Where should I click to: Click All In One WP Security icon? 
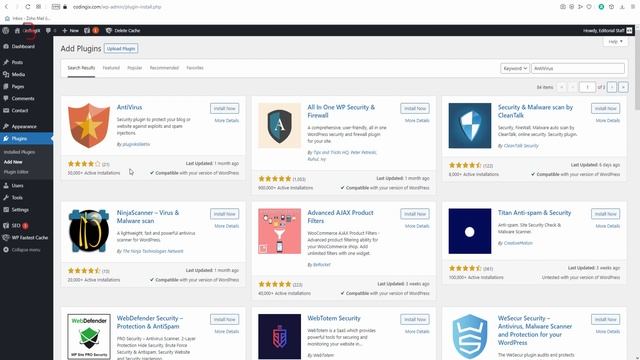(x=280, y=125)
